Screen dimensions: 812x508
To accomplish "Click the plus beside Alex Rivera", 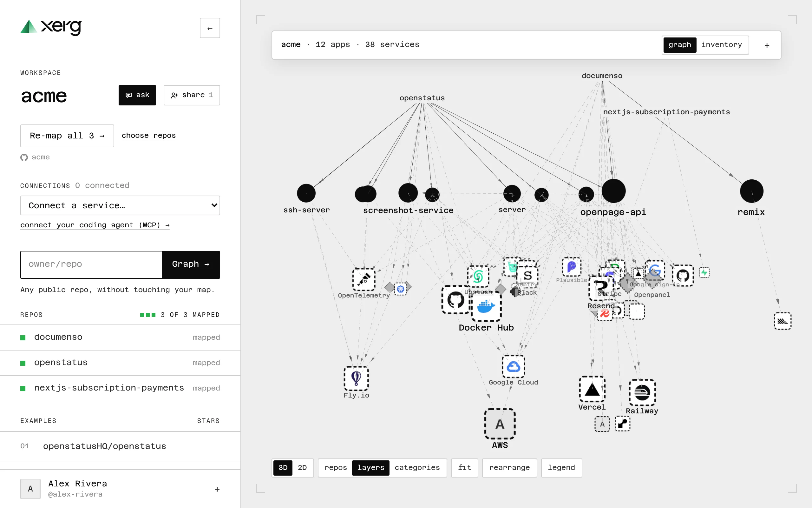I will (217, 489).
